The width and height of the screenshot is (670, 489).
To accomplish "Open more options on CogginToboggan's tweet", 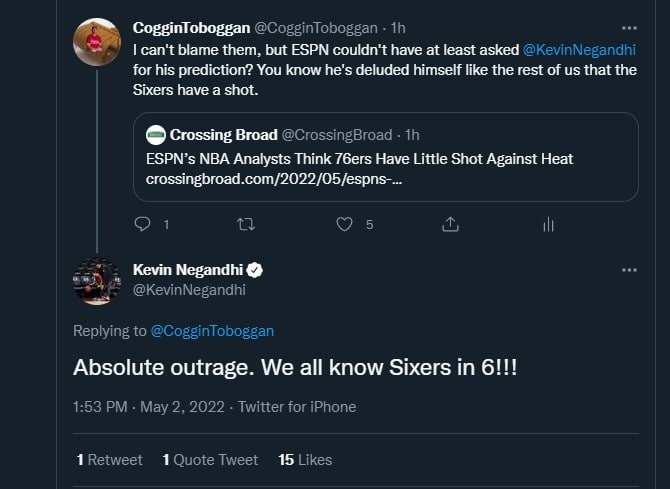I will click(x=628, y=28).
